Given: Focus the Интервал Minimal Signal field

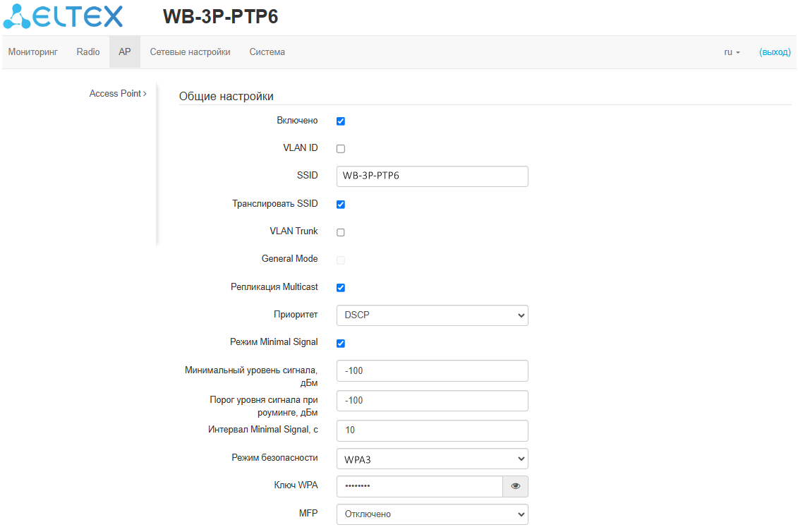Looking at the screenshot, I should (432, 430).
